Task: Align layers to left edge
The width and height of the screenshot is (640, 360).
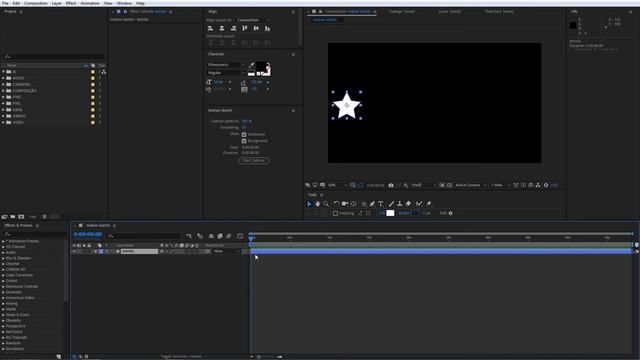Action: click(211, 28)
